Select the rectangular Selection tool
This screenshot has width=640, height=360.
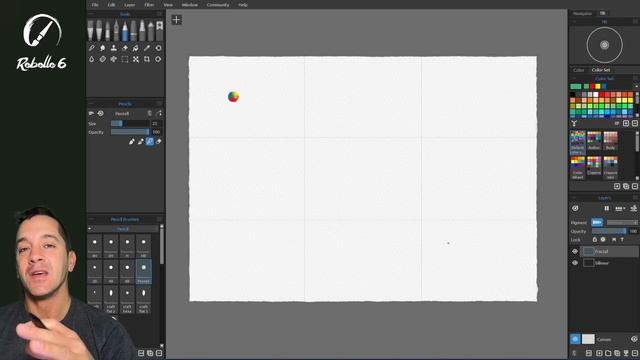pos(124,59)
